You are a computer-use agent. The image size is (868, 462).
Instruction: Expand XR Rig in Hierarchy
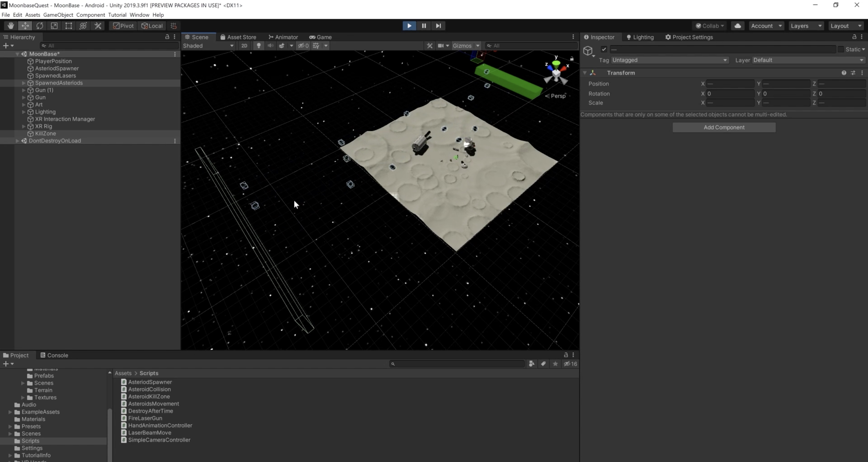click(24, 126)
